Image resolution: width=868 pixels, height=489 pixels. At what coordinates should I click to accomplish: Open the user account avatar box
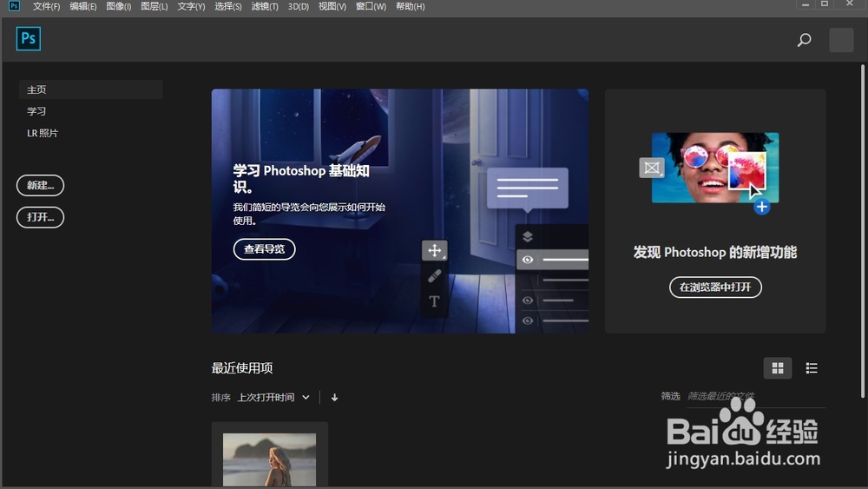pyautogui.click(x=841, y=40)
